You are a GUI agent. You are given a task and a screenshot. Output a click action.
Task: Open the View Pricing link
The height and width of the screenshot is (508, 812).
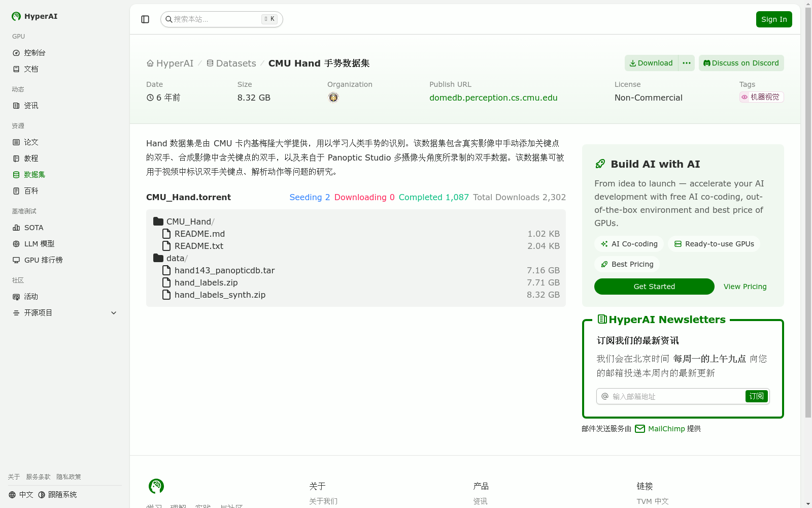[745, 287]
